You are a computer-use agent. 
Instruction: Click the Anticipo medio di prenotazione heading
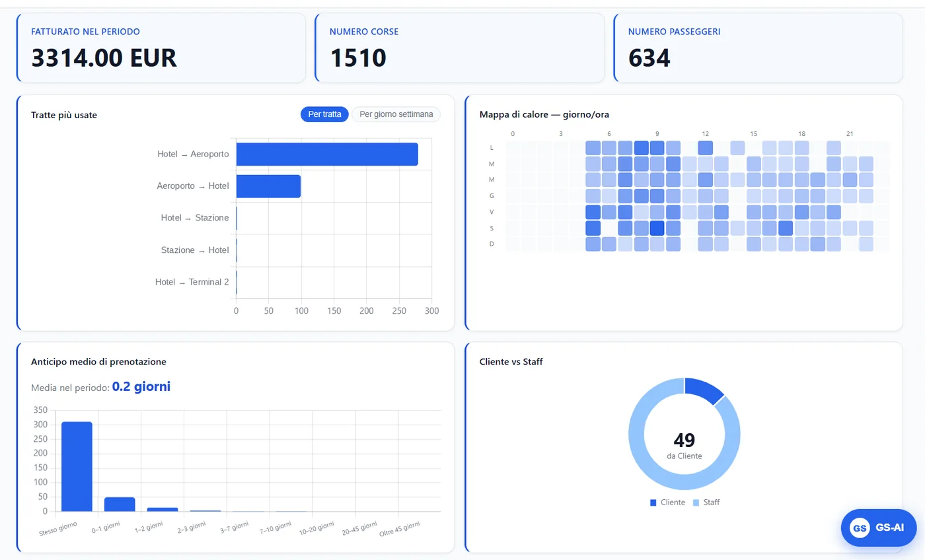tap(98, 362)
